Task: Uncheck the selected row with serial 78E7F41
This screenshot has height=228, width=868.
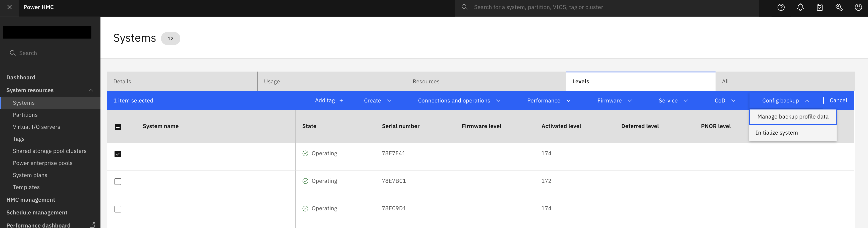Action: coord(118,154)
